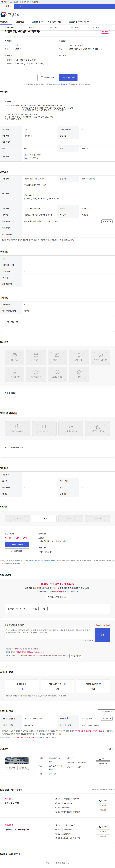The width and height of the screenshot is (115, 868).
Task: Click the 직원대출제도 welfare icon
Action: tap(36, 374)
